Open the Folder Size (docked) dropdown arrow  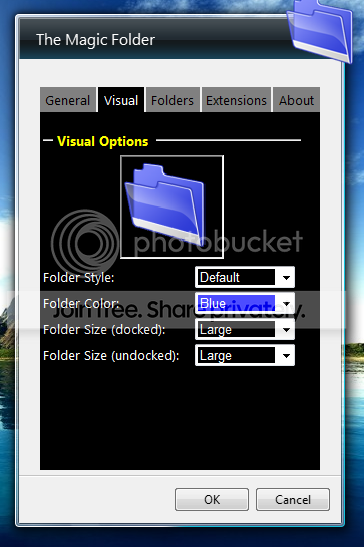(286, 330)
